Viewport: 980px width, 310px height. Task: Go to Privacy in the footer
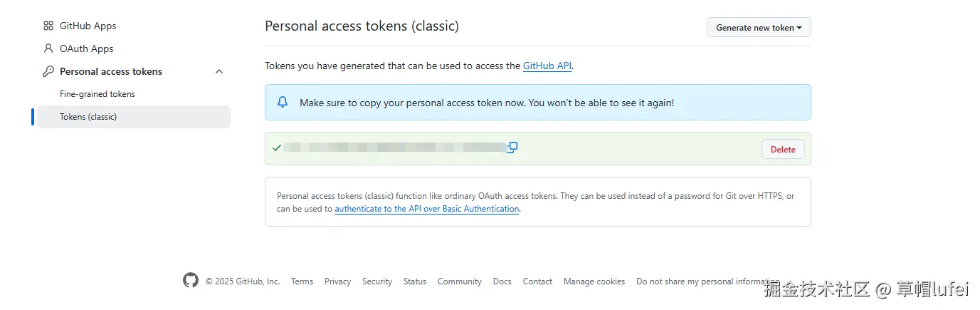(x=337, y=281)
